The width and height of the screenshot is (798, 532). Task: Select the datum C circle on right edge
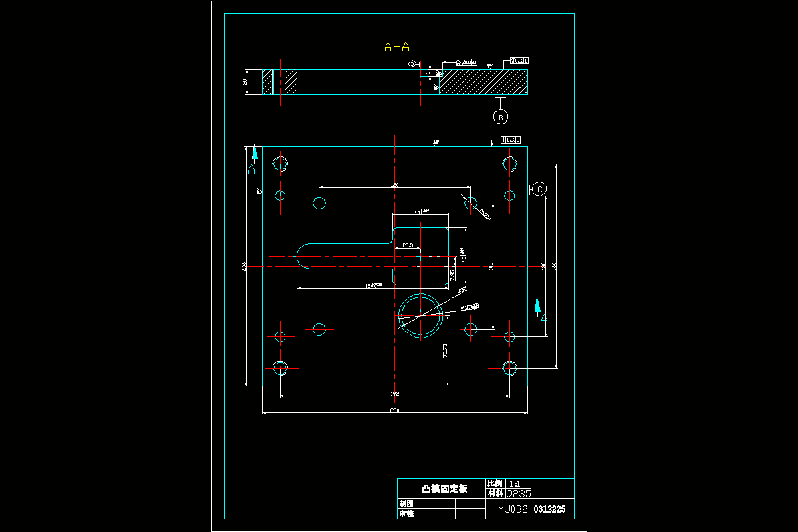coord(539,189)
